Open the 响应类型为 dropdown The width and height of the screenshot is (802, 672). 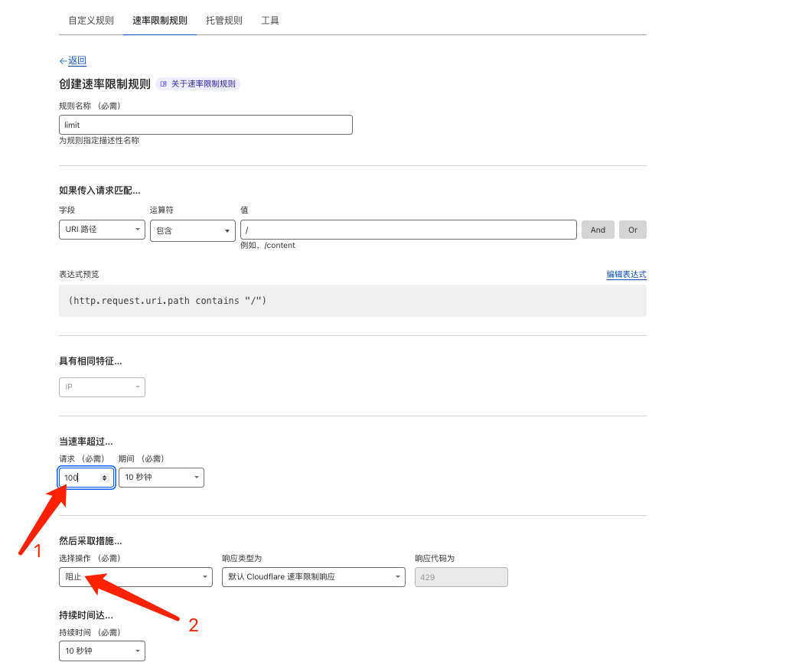[313, 577]
